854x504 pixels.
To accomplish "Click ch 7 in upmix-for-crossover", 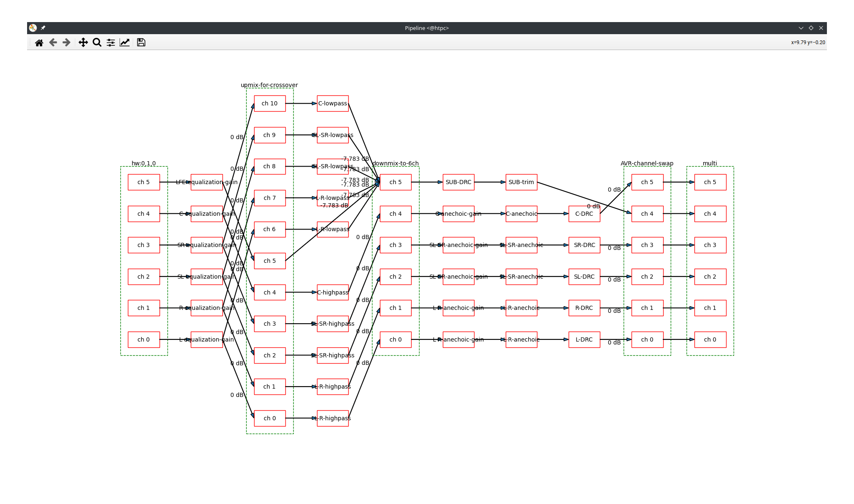I will pyautogui.click(x=270, y=198).
